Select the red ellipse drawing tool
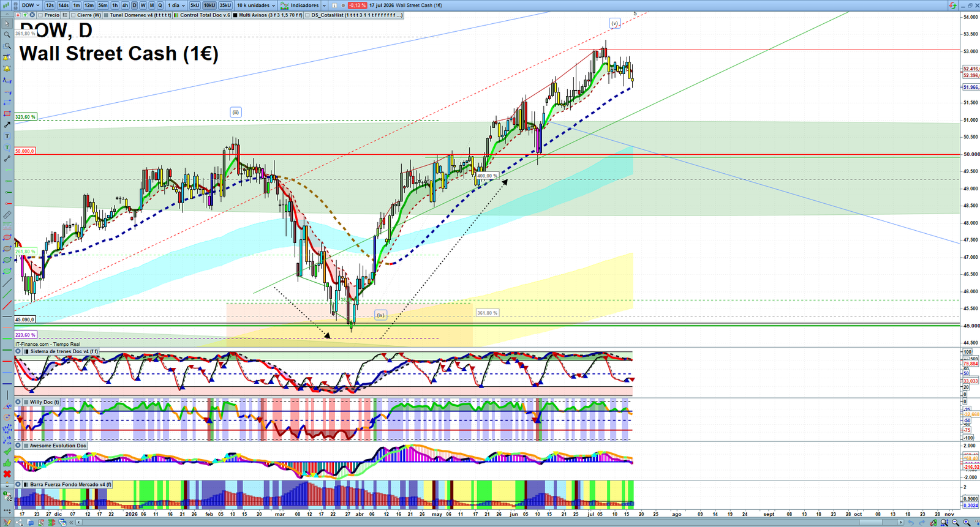This screenshot has width=980, height=527. (x=7, y=237)
